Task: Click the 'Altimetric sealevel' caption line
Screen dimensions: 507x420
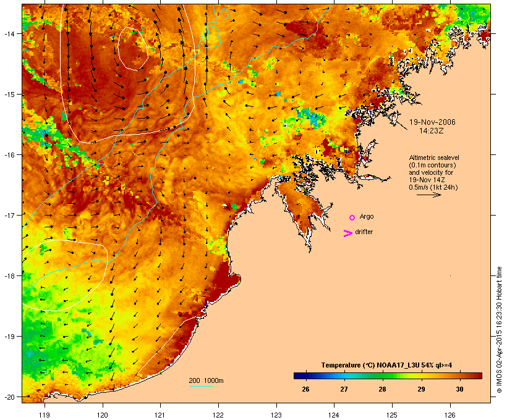Action: pyautogui.click(x=434, y=157)
